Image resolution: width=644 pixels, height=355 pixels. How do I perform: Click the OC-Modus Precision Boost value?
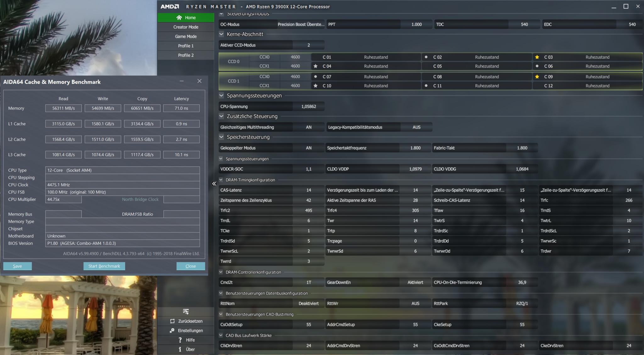tap(301, 24)
